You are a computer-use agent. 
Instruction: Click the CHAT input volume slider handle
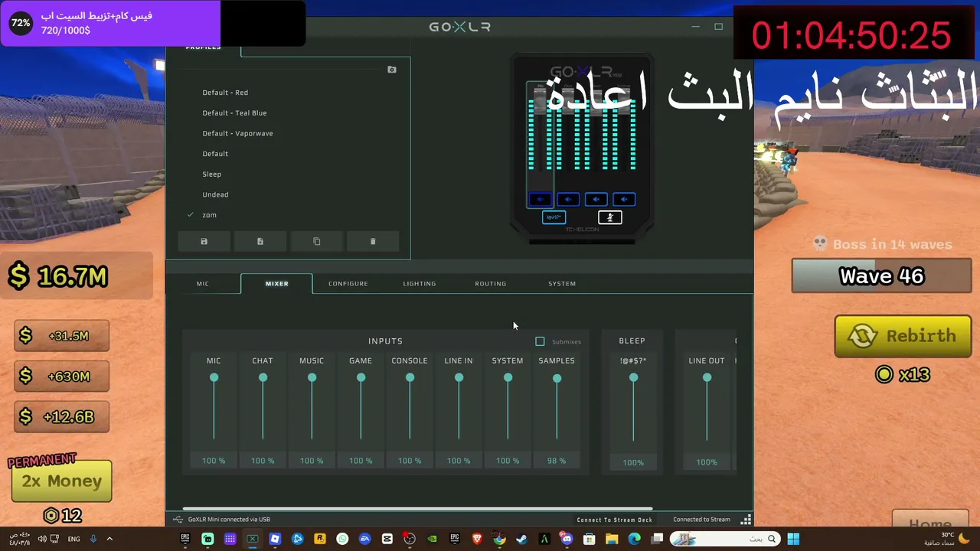click(x=263, y=377)
